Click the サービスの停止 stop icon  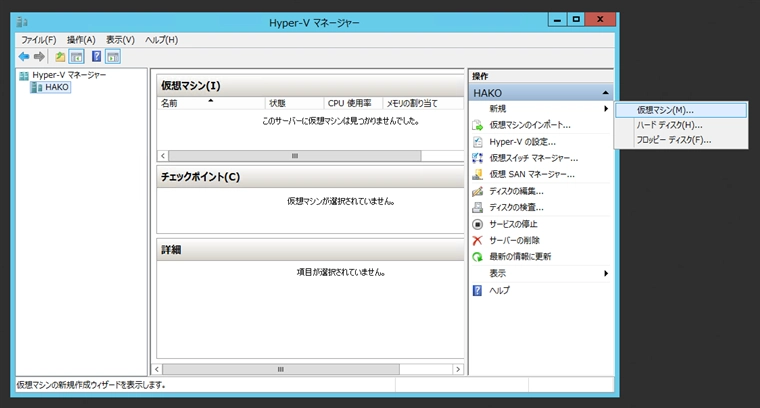pyautogui.click(x=477, y=224)
